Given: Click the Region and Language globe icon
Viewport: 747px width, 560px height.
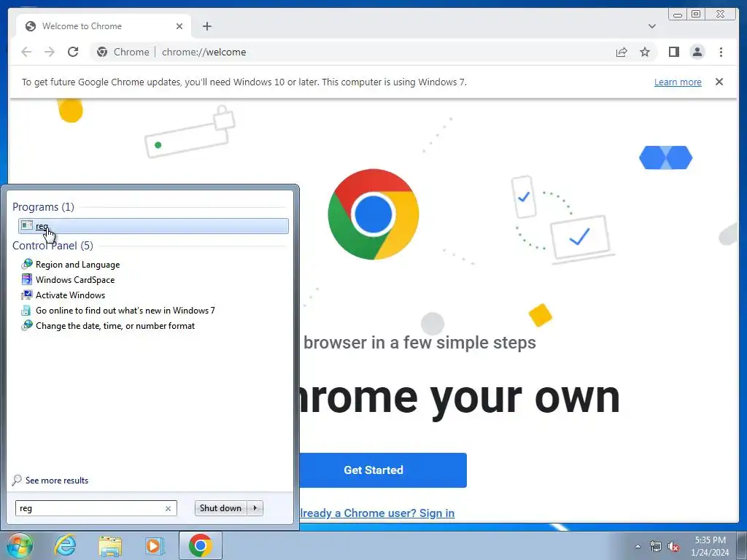Looking at the screenshot, I should tap(27, 264).
